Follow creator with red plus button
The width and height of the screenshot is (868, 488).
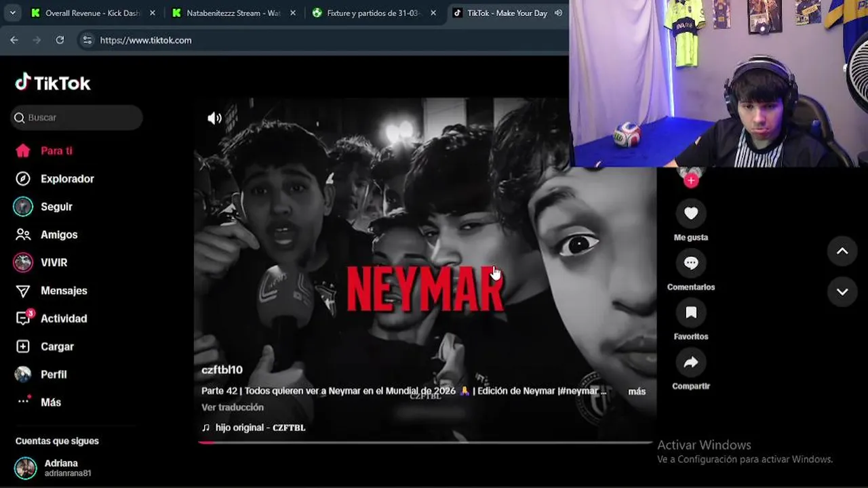(691, 180)
